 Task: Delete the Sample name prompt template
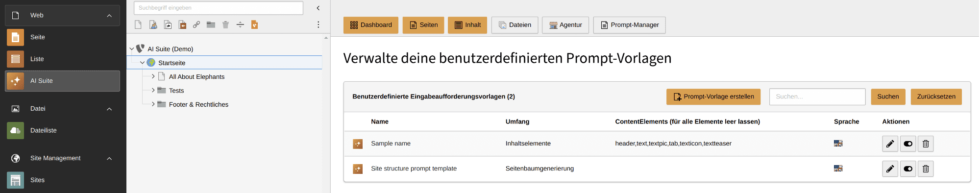[x=926, y=144]
